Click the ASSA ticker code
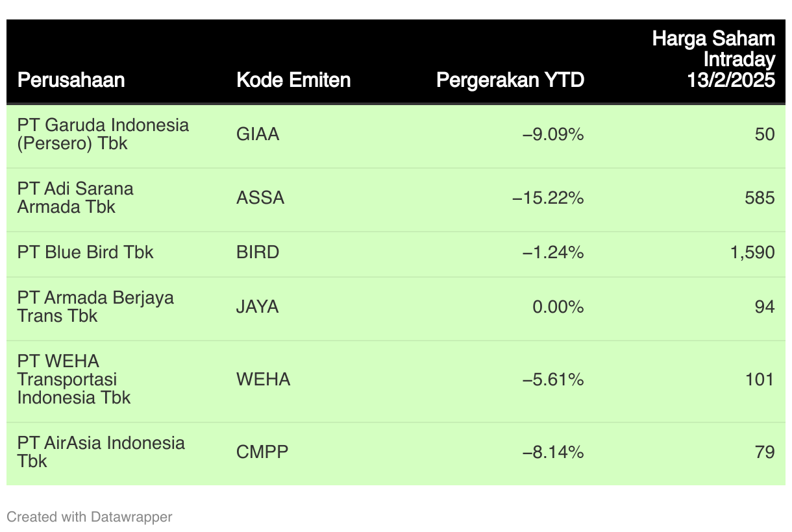The height and width of the screenshot is (532, 792). pyautogui.click(x=260, y=198)
